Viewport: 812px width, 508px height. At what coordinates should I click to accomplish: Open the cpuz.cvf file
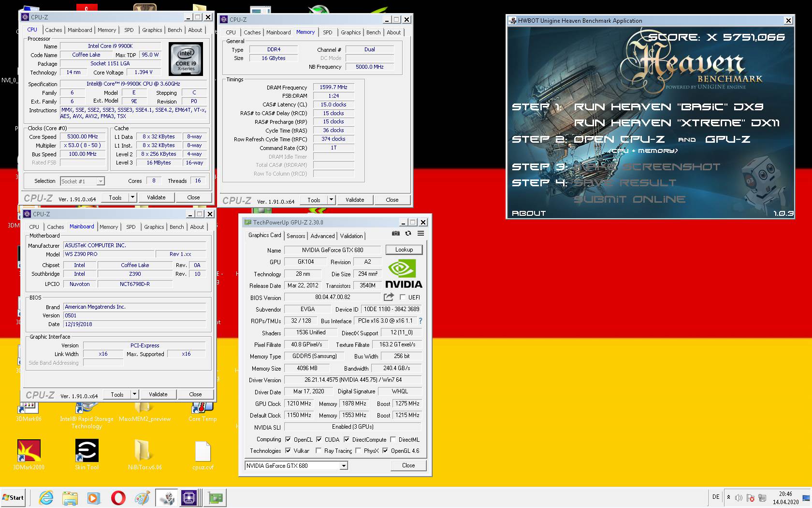(x=203, y=455)
